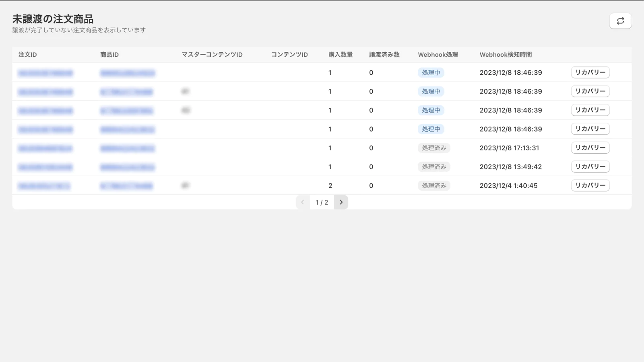The image size is (644, 362).
Task: Run リカバリー on the fourth row
Action: (x=590, y=129)
